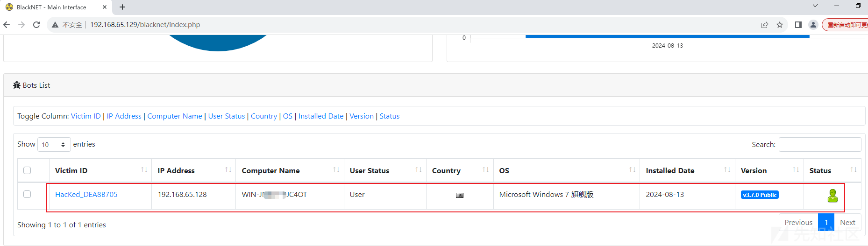Viewport: 868px width, 246px height.
Task: Check the select-all checkbox in header
Action: click(27, 170)
